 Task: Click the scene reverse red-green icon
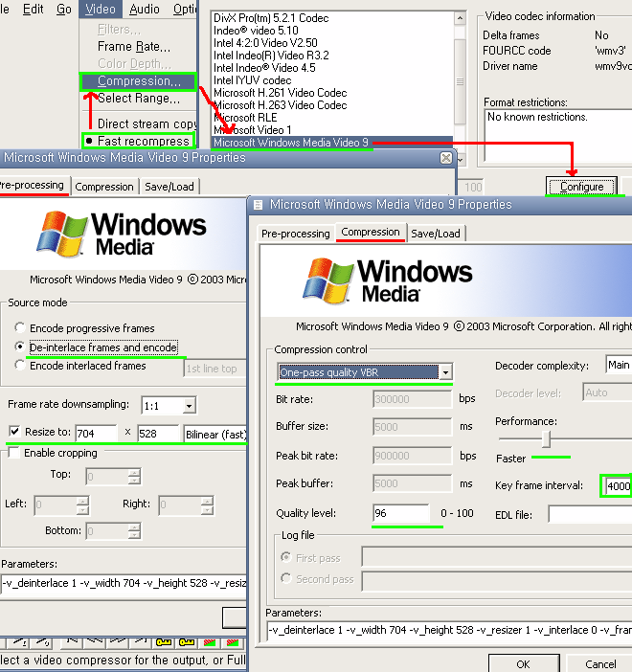pyautogui.click(x=210, y=642)
